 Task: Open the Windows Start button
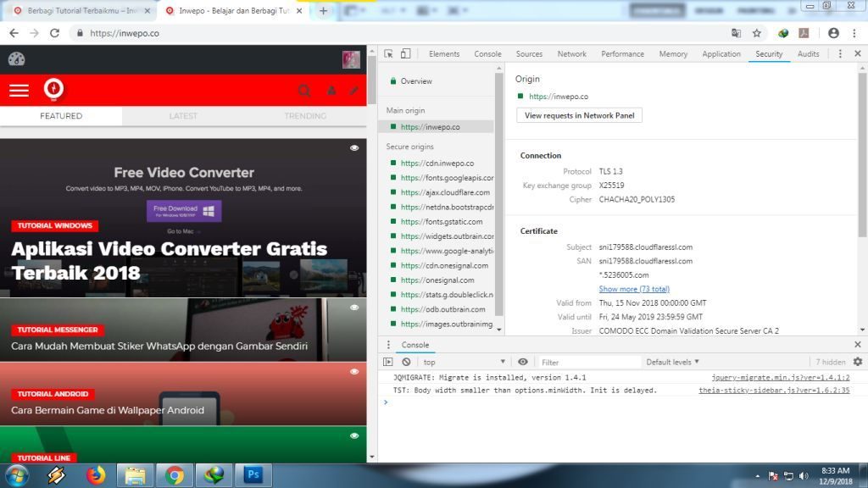tap(17, 476)
